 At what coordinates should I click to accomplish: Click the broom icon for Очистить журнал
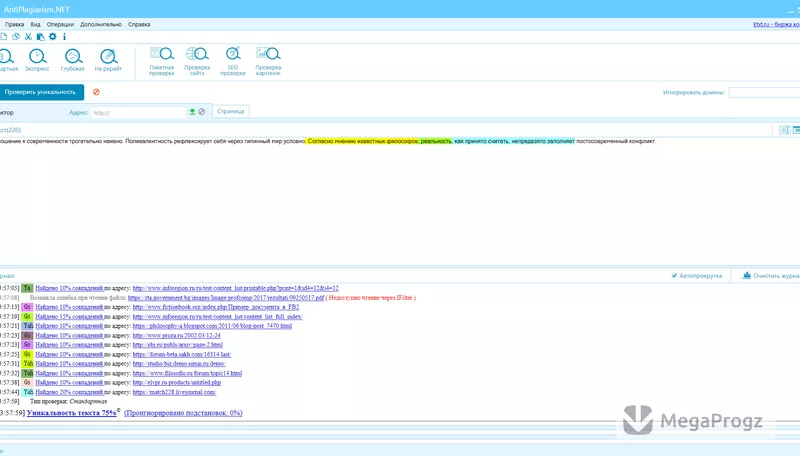coord(746,275)
